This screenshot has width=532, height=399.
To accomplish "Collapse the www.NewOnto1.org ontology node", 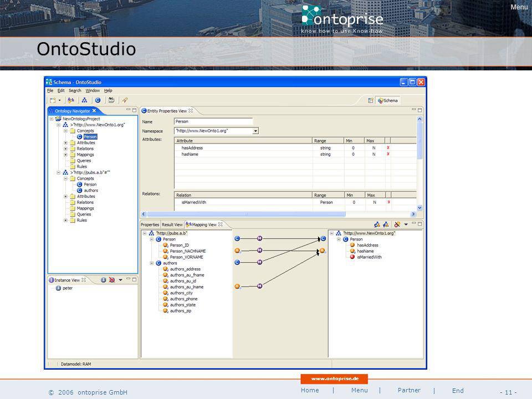I will pos(58,125).
